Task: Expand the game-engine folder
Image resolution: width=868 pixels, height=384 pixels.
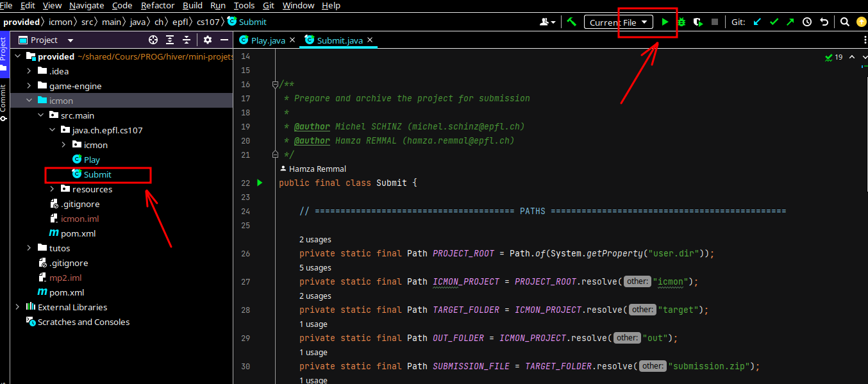Action: (x=29, y=86)
